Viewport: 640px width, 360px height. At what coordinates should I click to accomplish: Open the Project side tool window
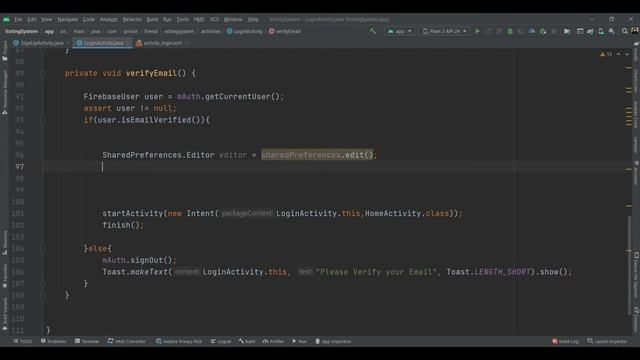[x=5, y=50]
